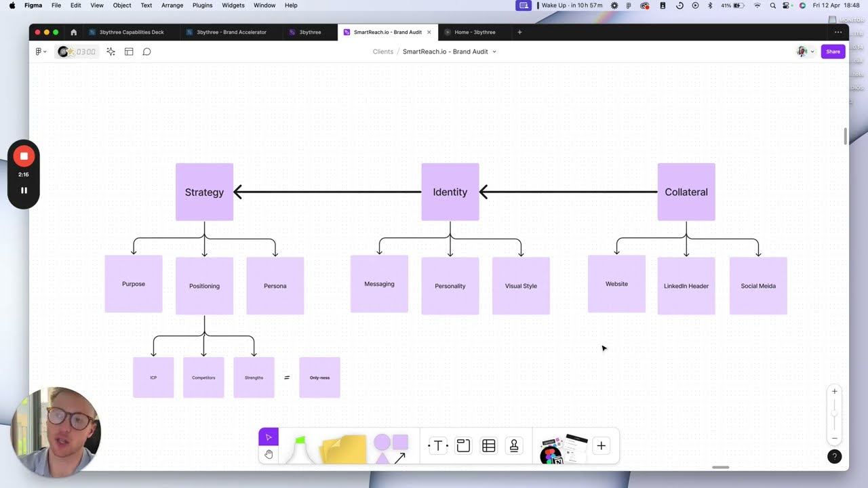Image resolution: width=868 pixels, height=488 pixels.
Task: Toggle the comment tool
Action: tap(146, 52)
